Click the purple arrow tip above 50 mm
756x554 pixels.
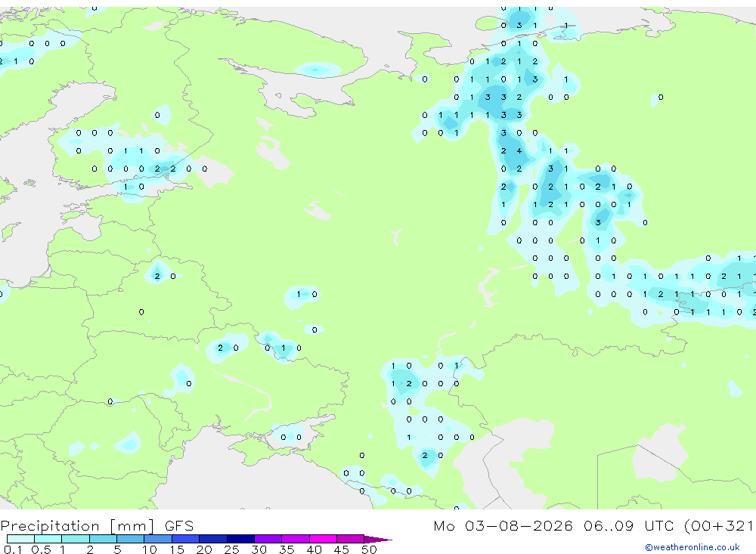(377, 540)
